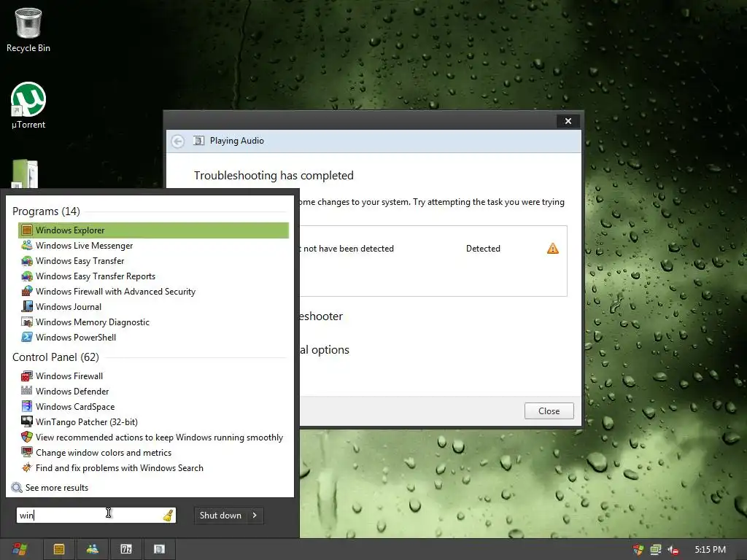Viewport: 747px width, 560px height.
Task: Select Windows Journal entry
Action: coord(153,307)
